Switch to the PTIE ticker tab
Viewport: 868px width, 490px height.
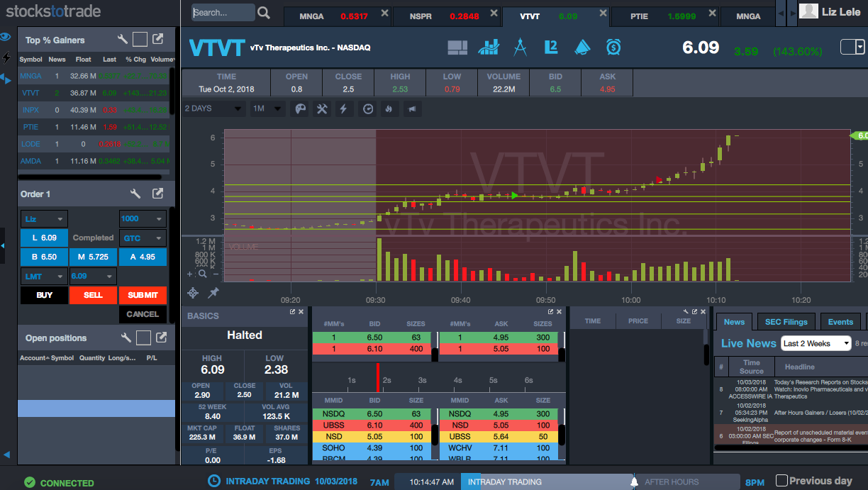(664, 16)
